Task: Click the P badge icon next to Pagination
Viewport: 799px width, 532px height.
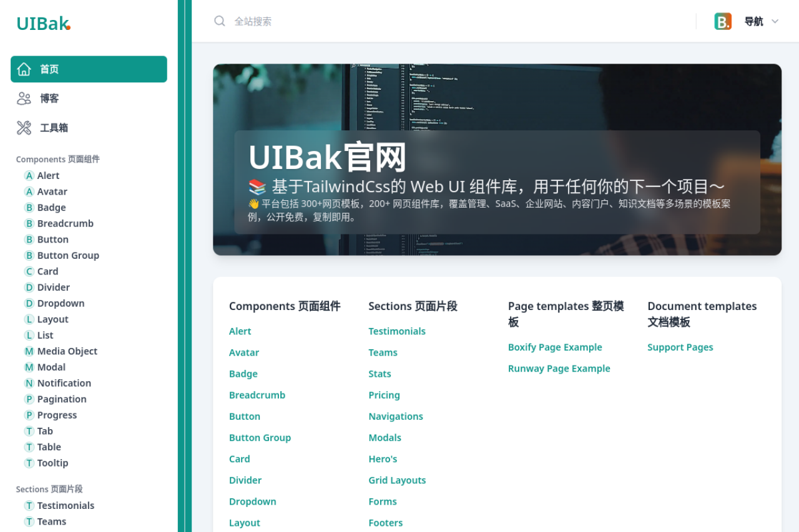Action: (x=29, y=399)
